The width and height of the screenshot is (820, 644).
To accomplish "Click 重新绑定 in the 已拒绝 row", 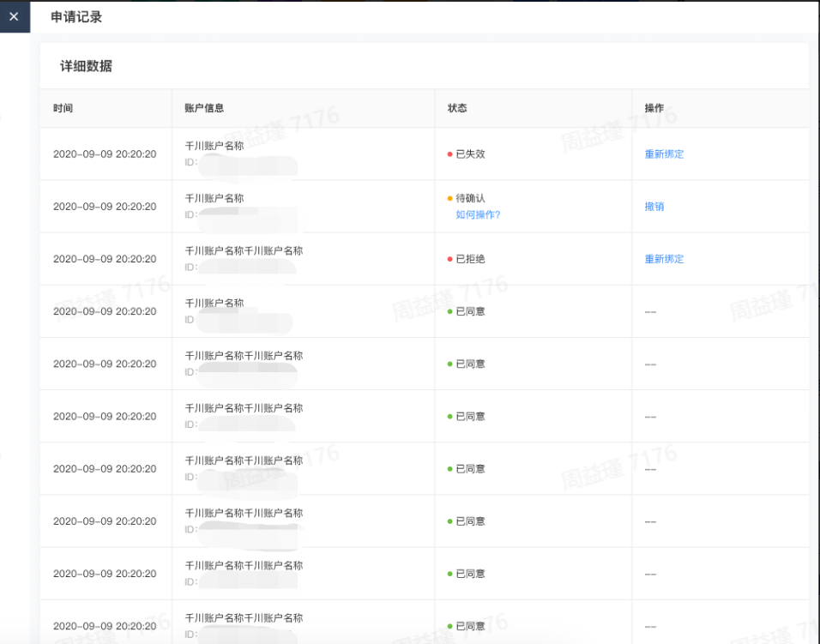I will click(x=664, y=259).
